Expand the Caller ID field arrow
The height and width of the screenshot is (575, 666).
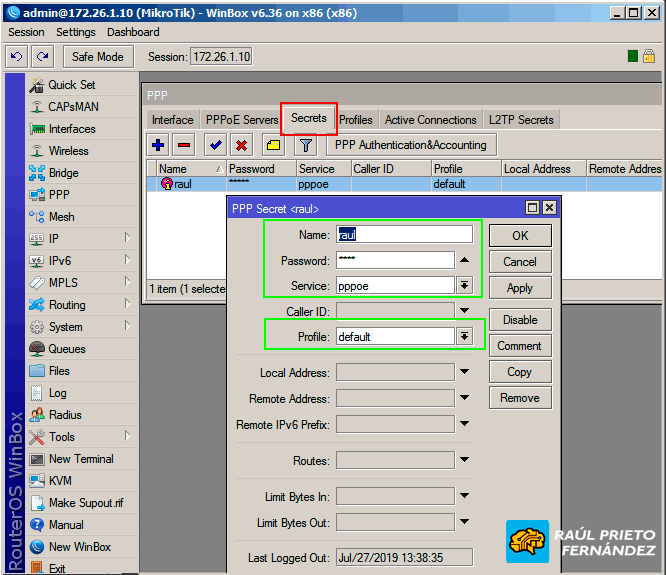coord(464,312)
